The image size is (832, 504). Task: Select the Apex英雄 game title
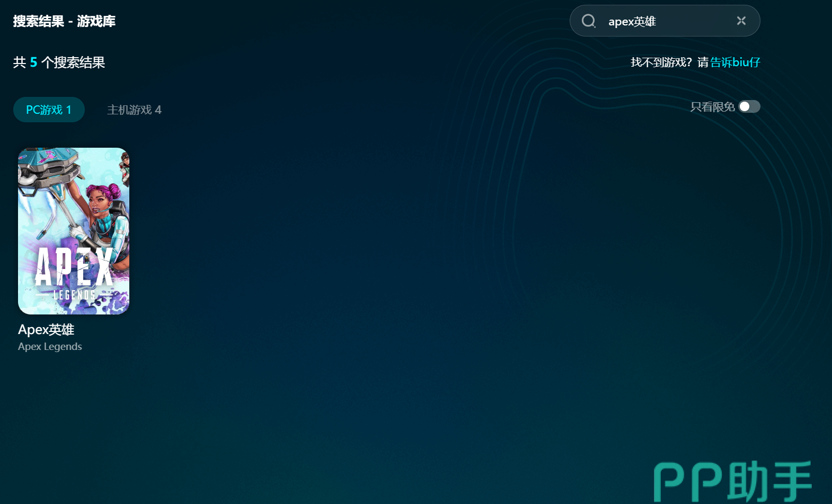[46, 329]
